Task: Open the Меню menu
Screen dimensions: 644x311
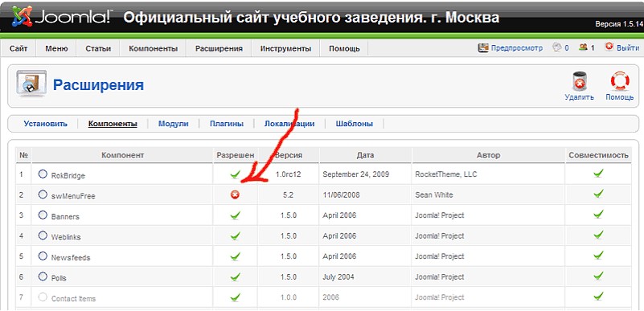Action: point(56,48)
